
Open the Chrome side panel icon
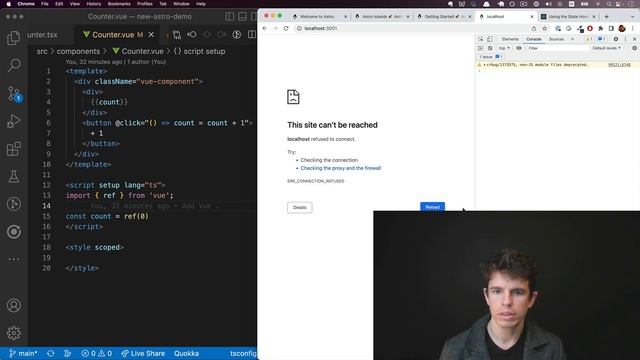point(611,28)
